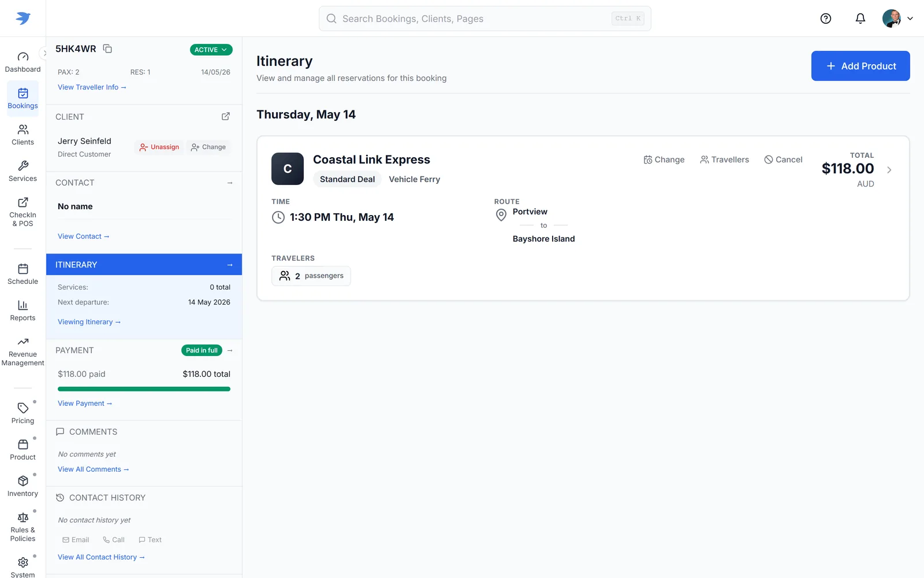Open View Traveller Info link

92,87
